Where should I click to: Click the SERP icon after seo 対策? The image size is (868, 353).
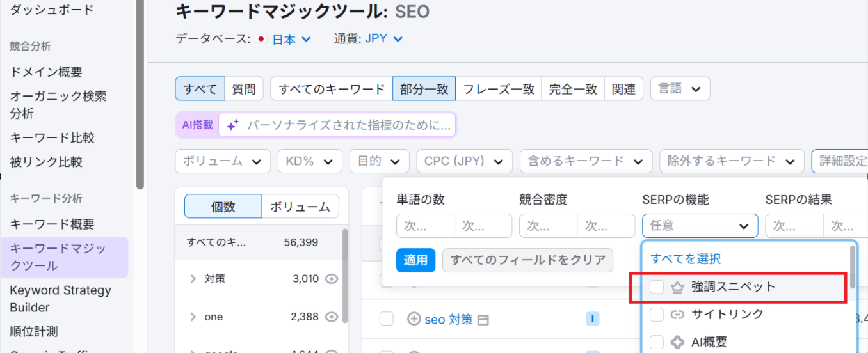point(483,319)
